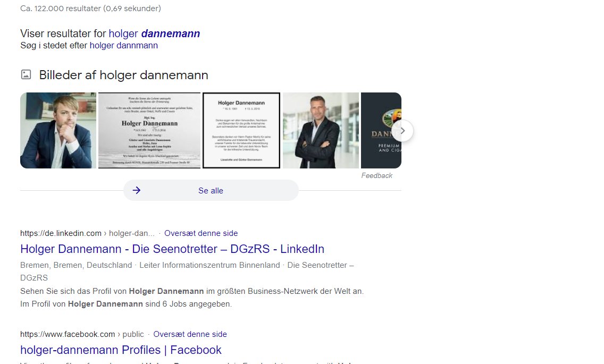Click the 'Se alle' images button
This screenshot has width=604, height=364.
tap(211, 190)
